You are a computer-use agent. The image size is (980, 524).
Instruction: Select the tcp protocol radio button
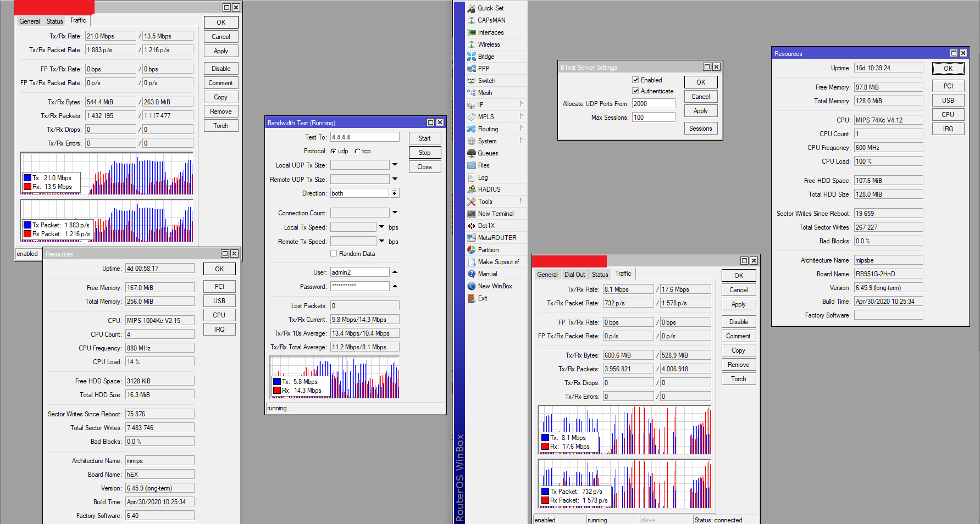358,151
